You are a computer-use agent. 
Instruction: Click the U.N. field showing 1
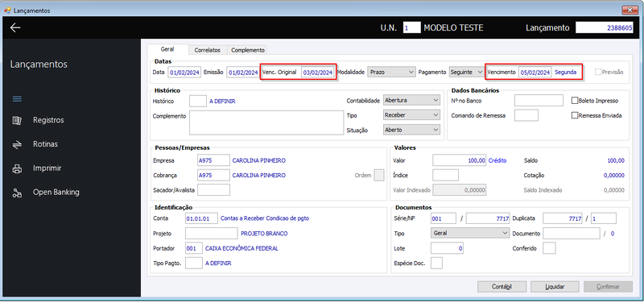[411, 27]
